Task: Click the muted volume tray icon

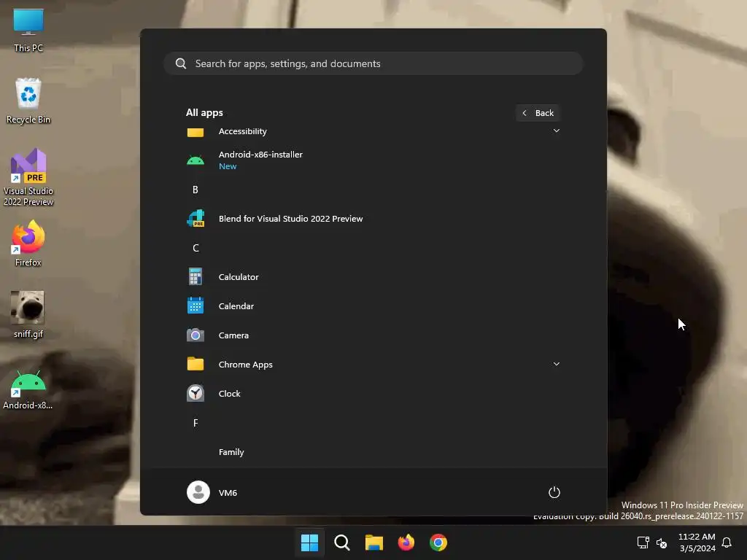Action: (x=661, y=542)
